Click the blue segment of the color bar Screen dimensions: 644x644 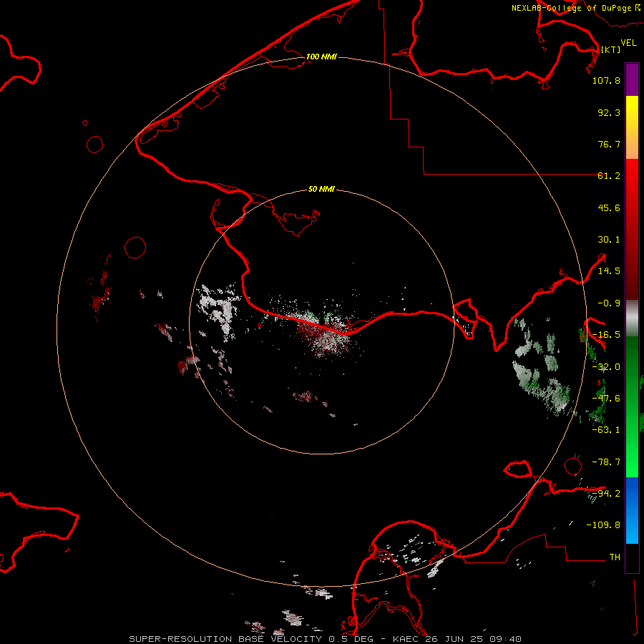[632, 510]
